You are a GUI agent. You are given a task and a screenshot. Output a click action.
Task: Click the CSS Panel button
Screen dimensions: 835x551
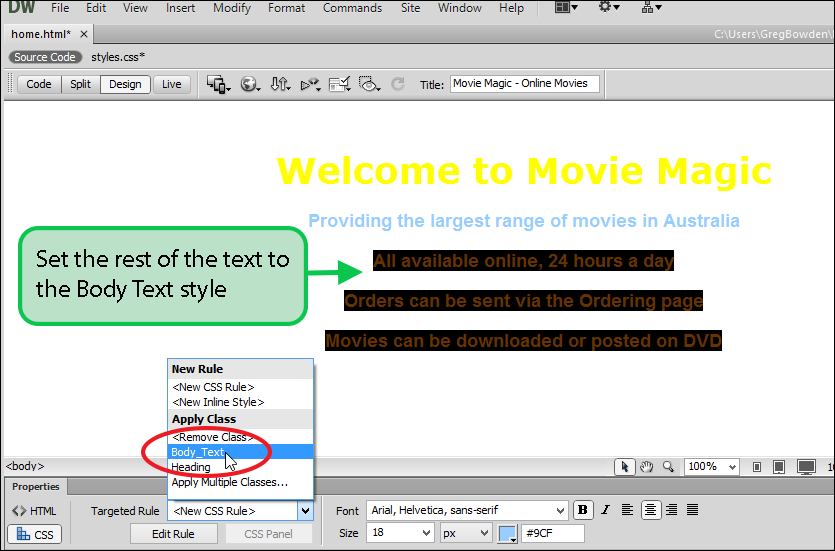coord(268,534)
